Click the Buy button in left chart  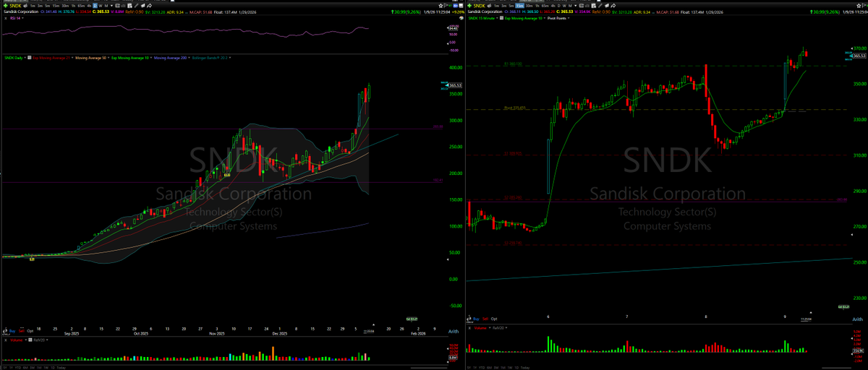pyautogui.click(x=12, y=331)
